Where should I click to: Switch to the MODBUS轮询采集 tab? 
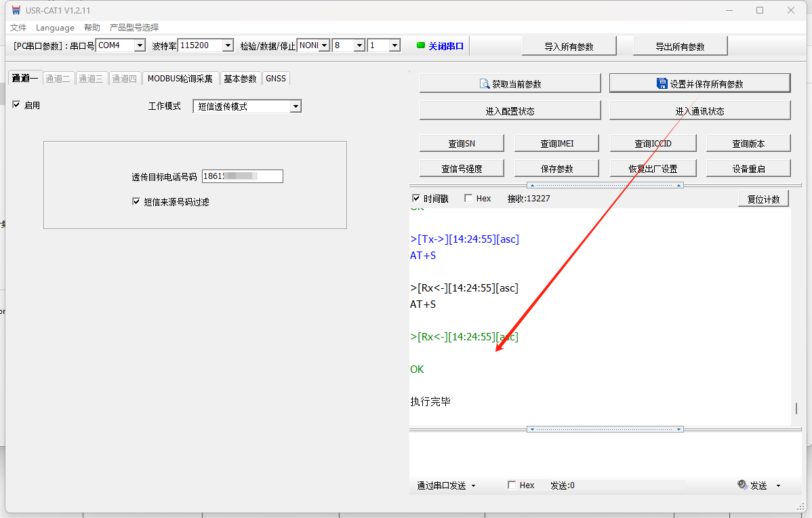click(180, 79)
